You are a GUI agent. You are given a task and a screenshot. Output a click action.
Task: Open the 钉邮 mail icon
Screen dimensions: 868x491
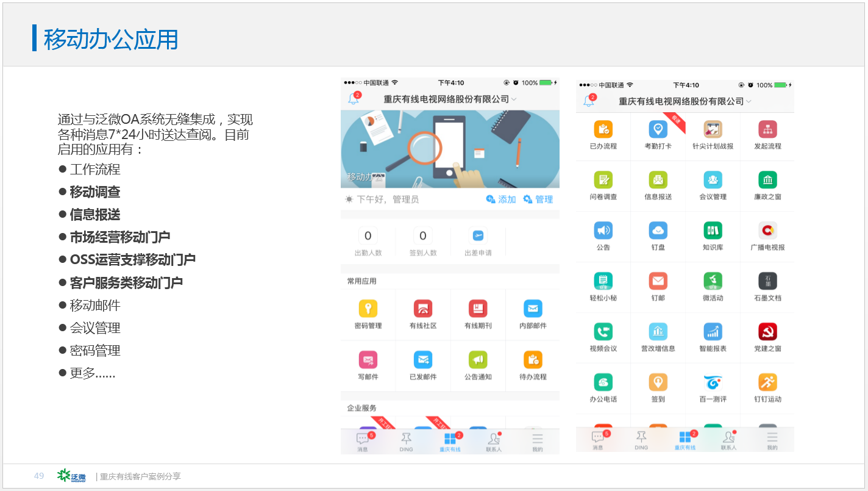click(x=658, y=281)
